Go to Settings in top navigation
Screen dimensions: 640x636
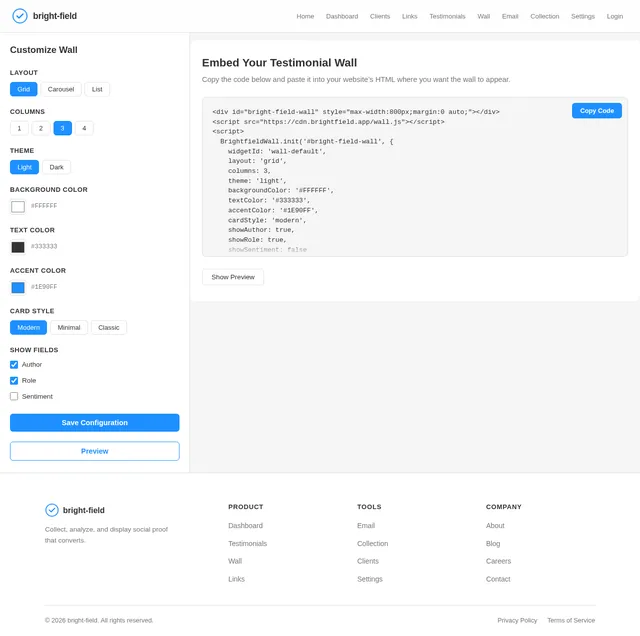pyautogui.click(x=582, y=16)
